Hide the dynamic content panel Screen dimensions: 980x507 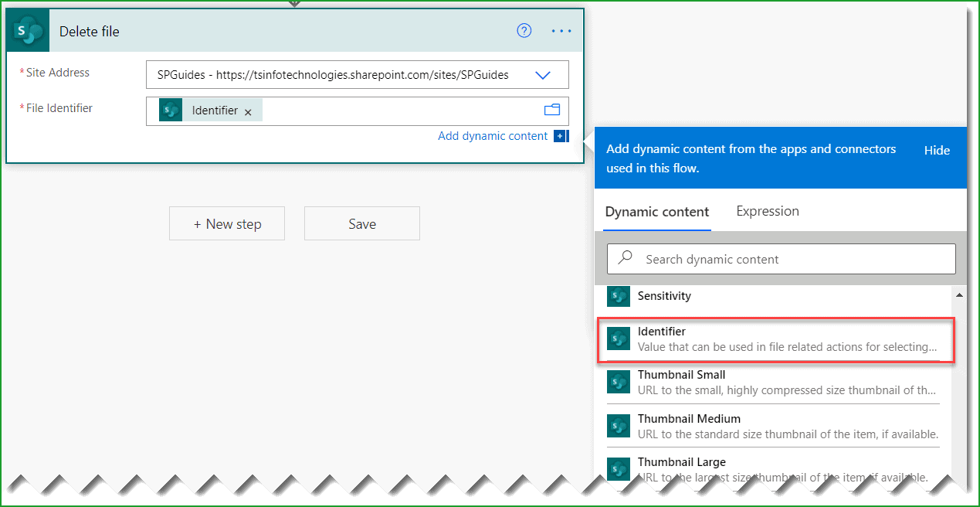(x=937, y=150)
